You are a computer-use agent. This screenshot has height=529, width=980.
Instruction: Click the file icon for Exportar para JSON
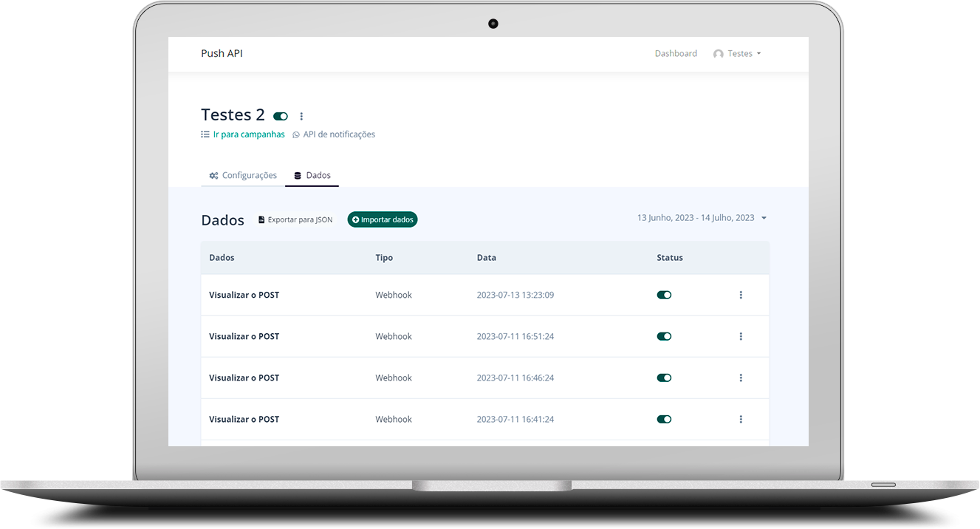pyautogui.click(x=261, y=219)
